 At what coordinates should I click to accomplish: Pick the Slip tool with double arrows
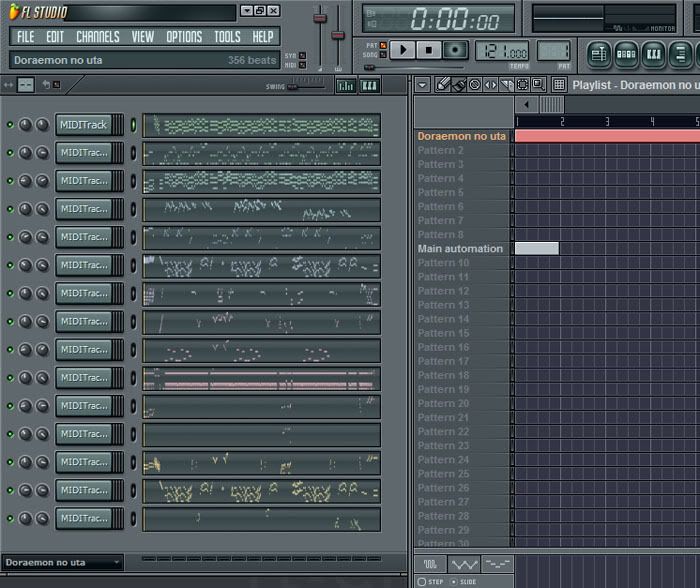pos(490,84)
